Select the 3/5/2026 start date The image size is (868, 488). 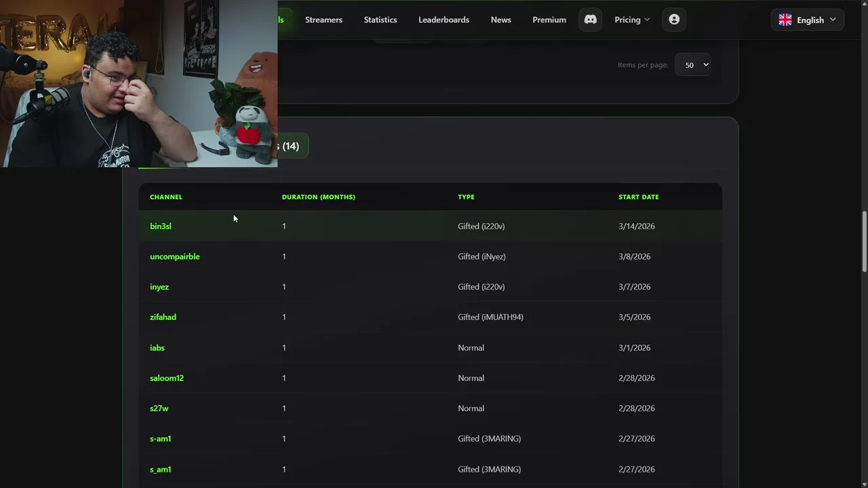[635, 317]
